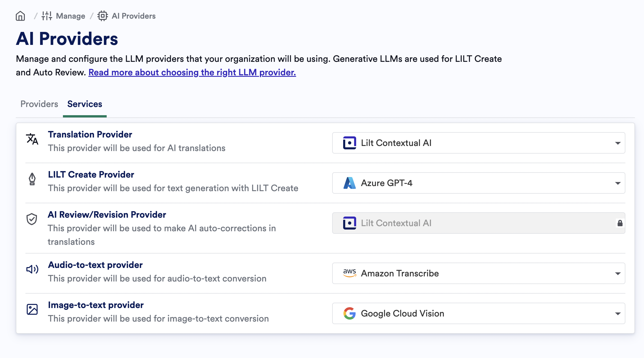Click the AI Review/Revision Provider heading
This screenshot has width=644, height=358.
point(107,215)
